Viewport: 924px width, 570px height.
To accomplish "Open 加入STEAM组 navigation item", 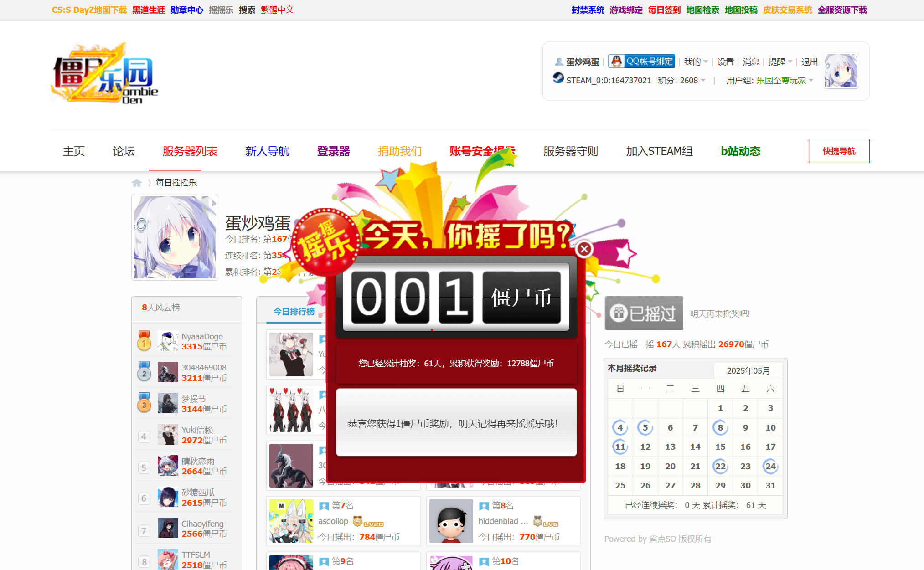I will [x=659, y=151].
